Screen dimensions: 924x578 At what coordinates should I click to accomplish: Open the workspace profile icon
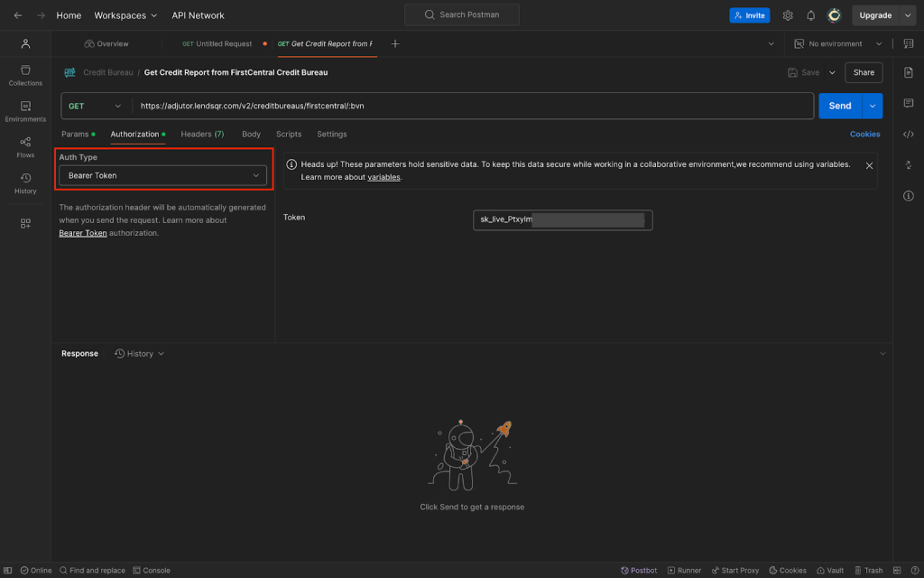(25, 43)
